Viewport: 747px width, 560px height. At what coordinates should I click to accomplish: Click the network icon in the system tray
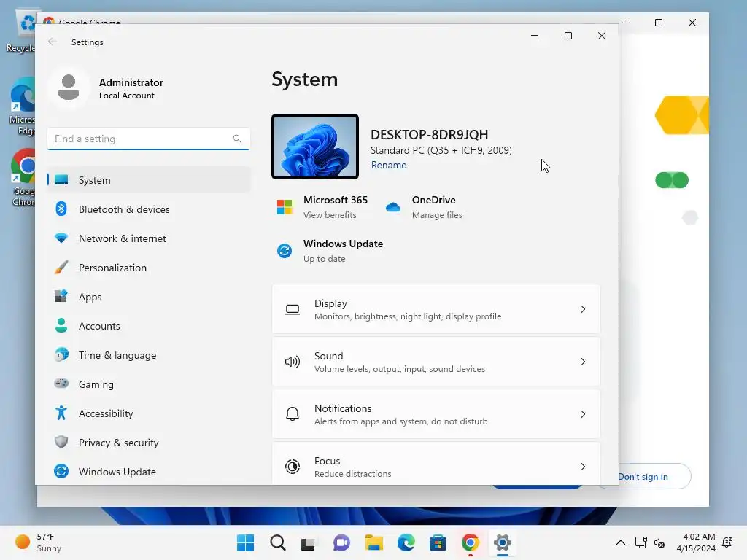click(x=641, y=542)
